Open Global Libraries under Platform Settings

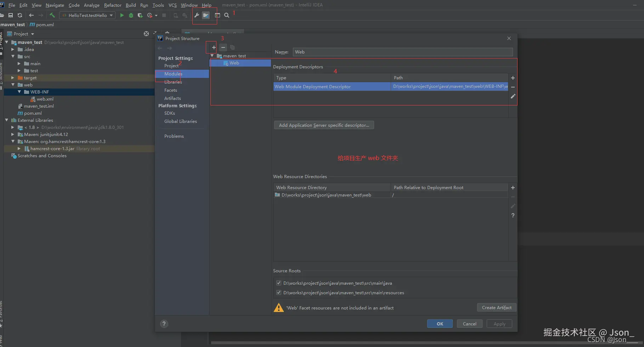click(x=181, y=121)
